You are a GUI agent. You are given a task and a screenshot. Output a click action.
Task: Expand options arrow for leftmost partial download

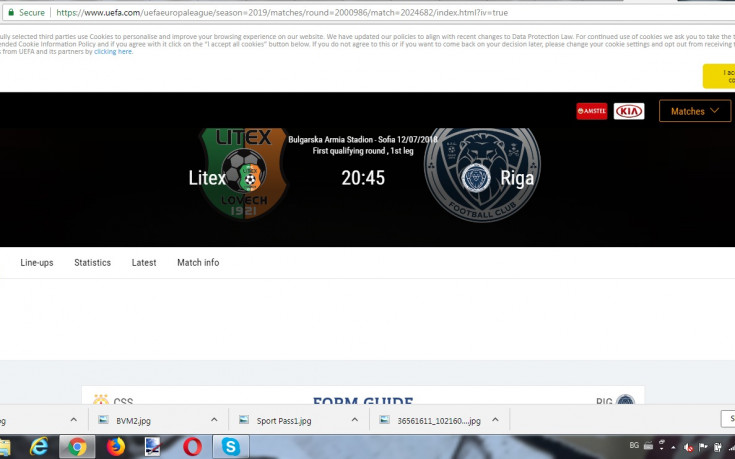click(74, 420)
